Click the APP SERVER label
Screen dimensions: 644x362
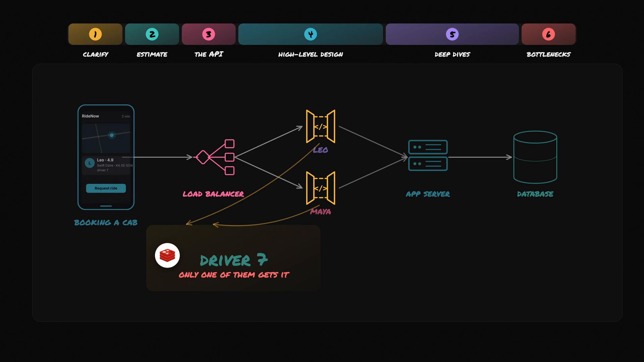click(x=428, y=194)
